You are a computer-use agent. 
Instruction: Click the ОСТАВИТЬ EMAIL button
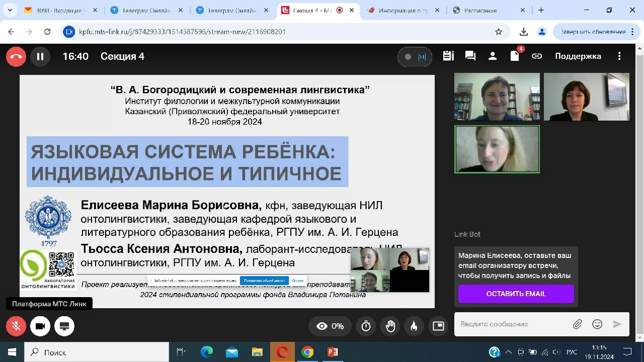(516, 294)
